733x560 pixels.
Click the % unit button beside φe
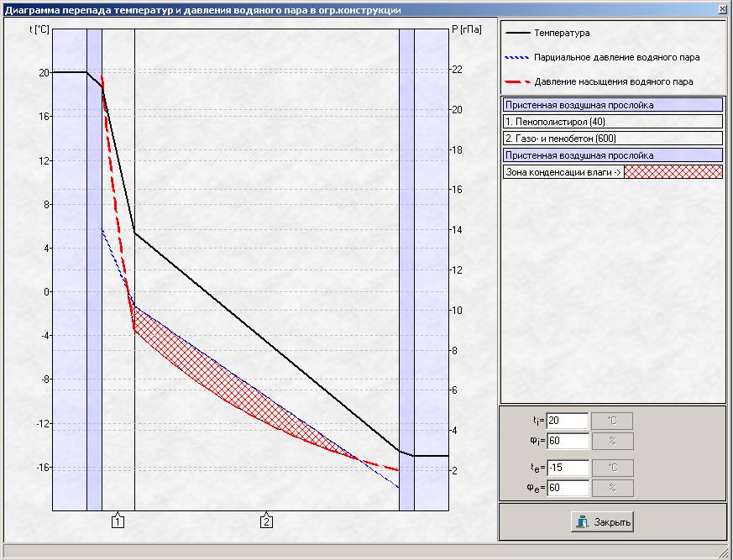pyautogui.click(x=612, y=489)
